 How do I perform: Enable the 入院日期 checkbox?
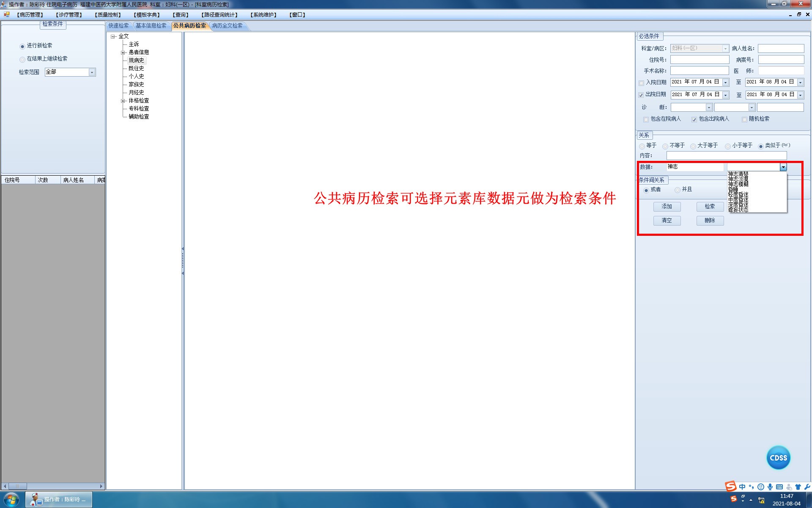point(641,83)
